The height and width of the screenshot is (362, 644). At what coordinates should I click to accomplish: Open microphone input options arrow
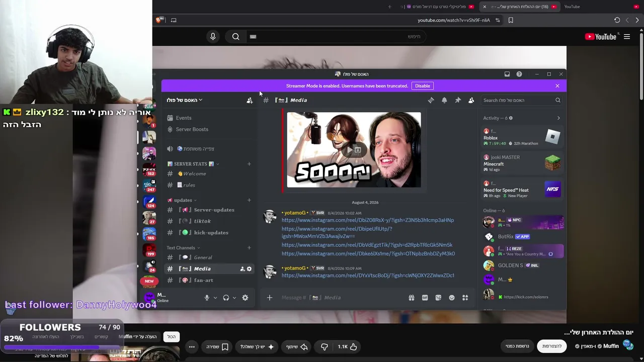pyautogui.click(x=215, y=298)
